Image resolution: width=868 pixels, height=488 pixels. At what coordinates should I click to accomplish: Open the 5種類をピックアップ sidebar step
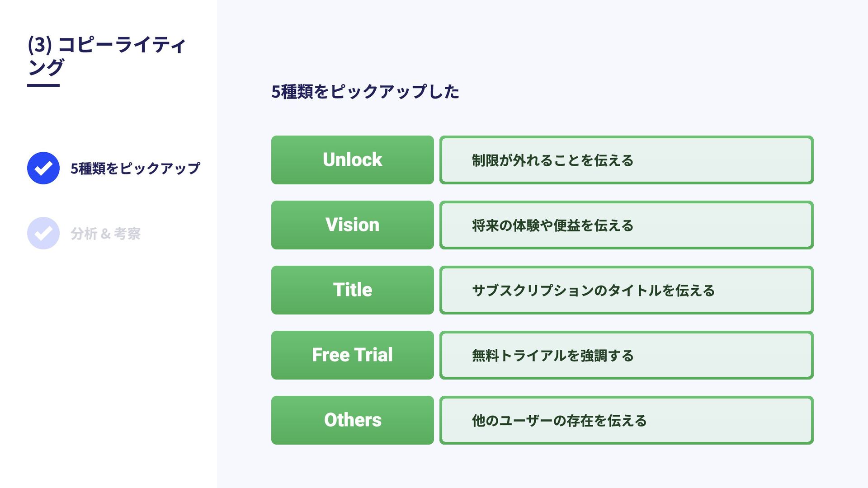(x=135, y=169)
